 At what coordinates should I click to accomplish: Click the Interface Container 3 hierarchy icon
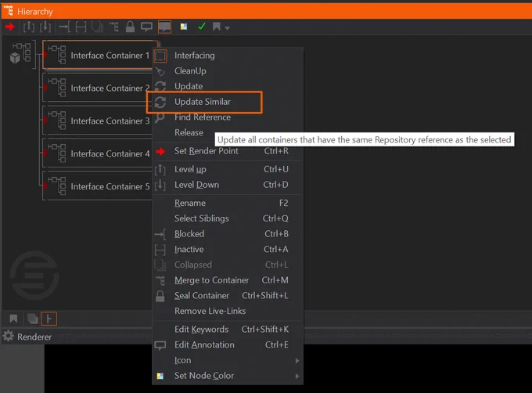pyautogui.click(x=57, y=120)
